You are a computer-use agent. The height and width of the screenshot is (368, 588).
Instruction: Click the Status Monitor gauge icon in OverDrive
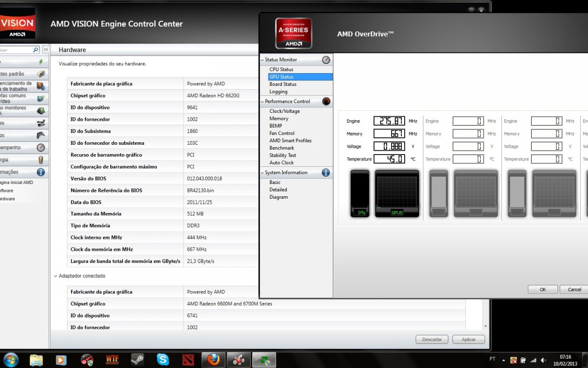[326, 60]
